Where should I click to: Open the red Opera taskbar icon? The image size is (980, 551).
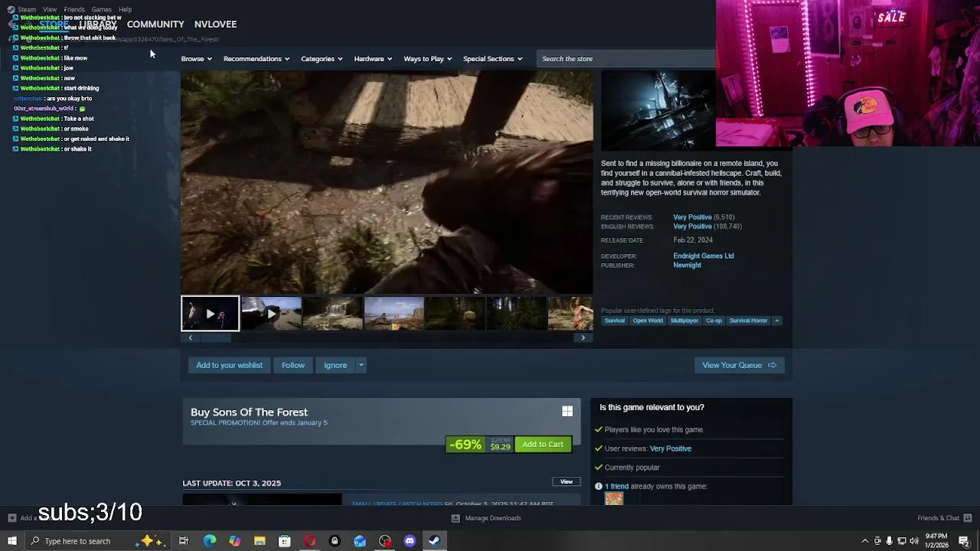pos(309,541)
